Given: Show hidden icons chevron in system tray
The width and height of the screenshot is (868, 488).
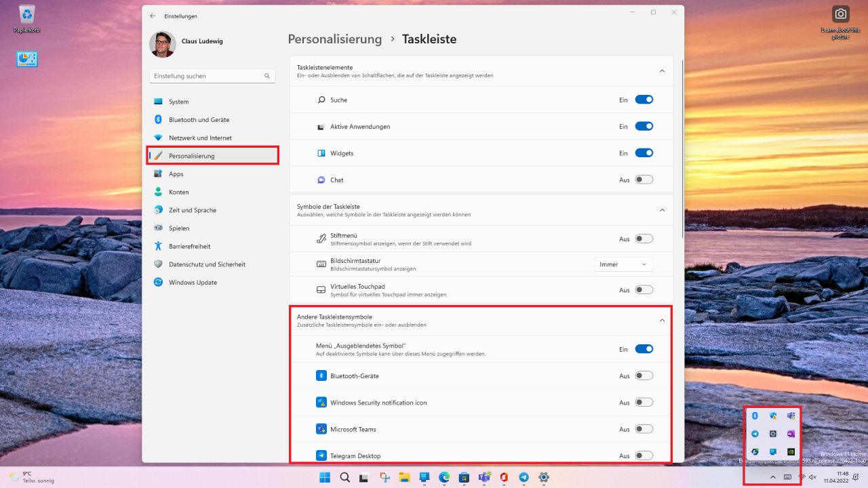Looking at the screenshot, I should [x=773, y=477].
